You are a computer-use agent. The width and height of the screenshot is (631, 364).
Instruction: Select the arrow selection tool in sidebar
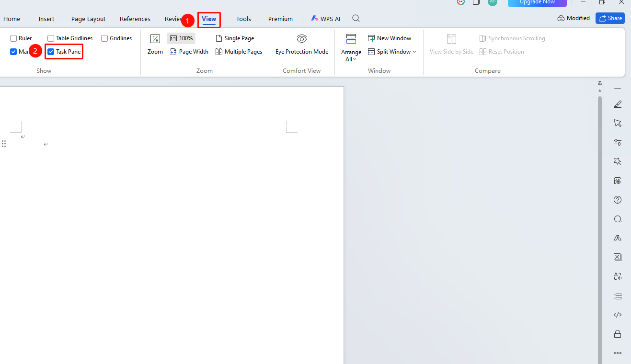coord(618,123)
